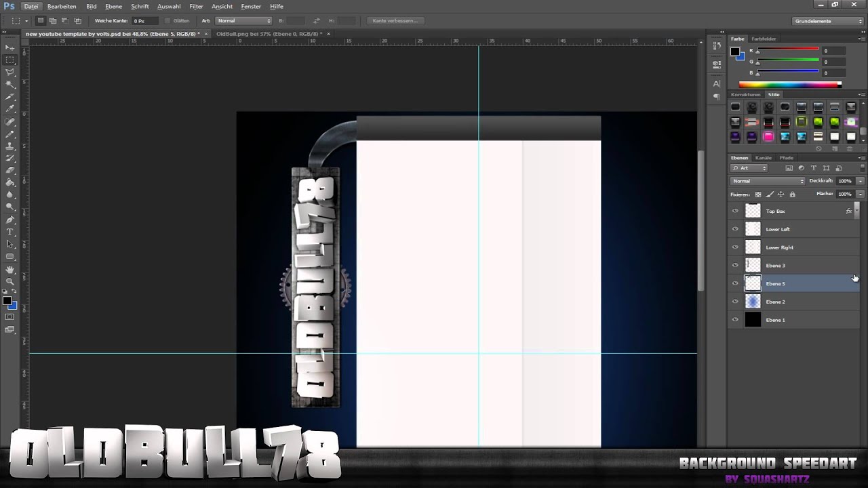Viewport: 868px width, 488px height.
Task: Select the Blur tool
Action: (10, 195)
